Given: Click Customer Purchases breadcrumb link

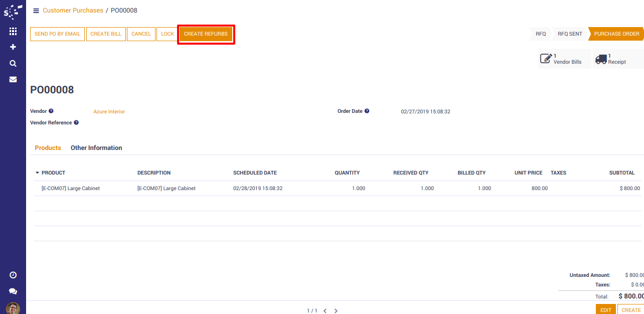Looking at the screenshot, I should click(73, 11).
